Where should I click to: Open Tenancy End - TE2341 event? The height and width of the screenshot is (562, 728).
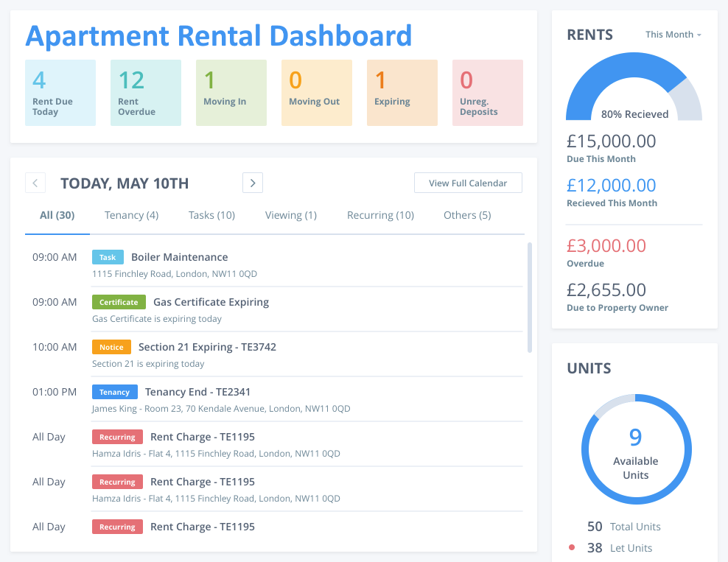tap(197, 392)
